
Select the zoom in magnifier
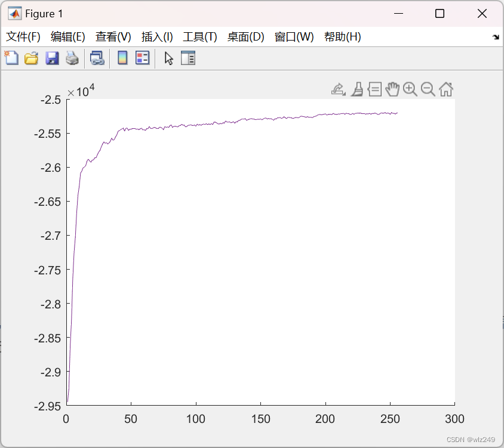coord(410,89)
